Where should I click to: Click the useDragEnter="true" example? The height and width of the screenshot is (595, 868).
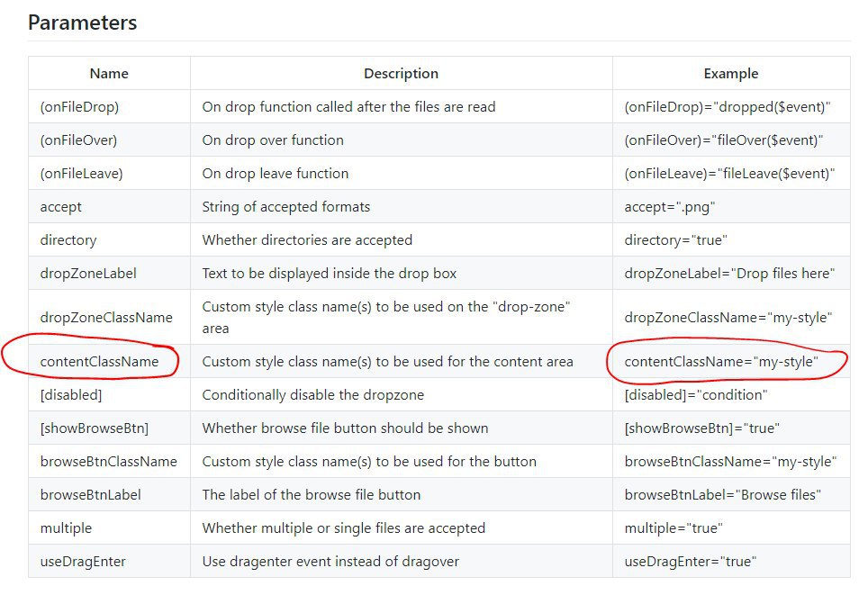(x=691, y=561)
